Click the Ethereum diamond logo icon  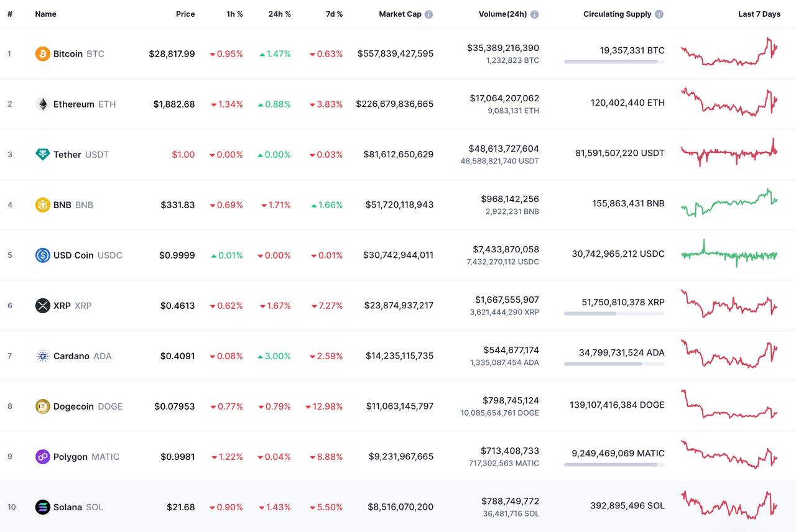coord(42,104)
